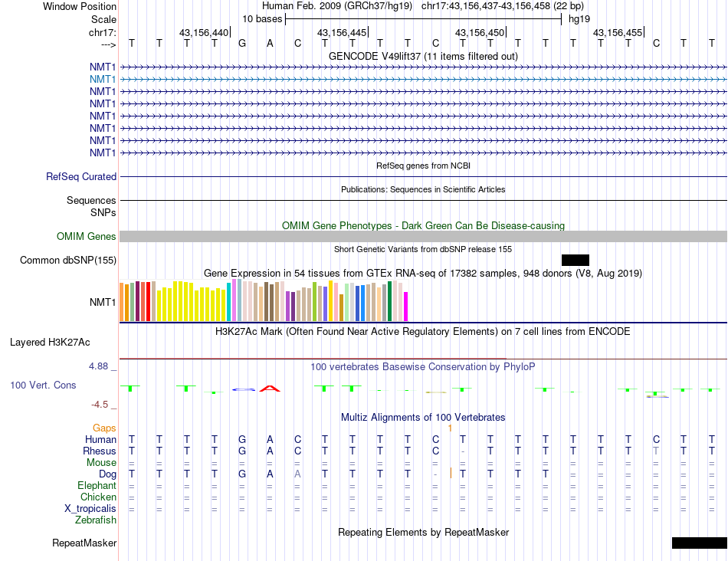Select the black RepeatMasker element block
Viewport: 728px width, 561px height.
pos(700,543)
